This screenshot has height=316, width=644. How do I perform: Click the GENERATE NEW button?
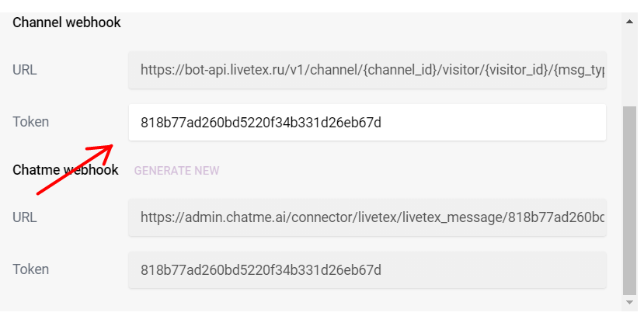pyautogui.click(x=176, y=171)
